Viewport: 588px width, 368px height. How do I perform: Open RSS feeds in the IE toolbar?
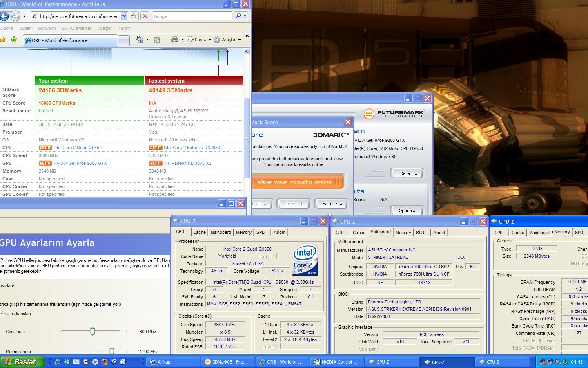coord(156,40)
